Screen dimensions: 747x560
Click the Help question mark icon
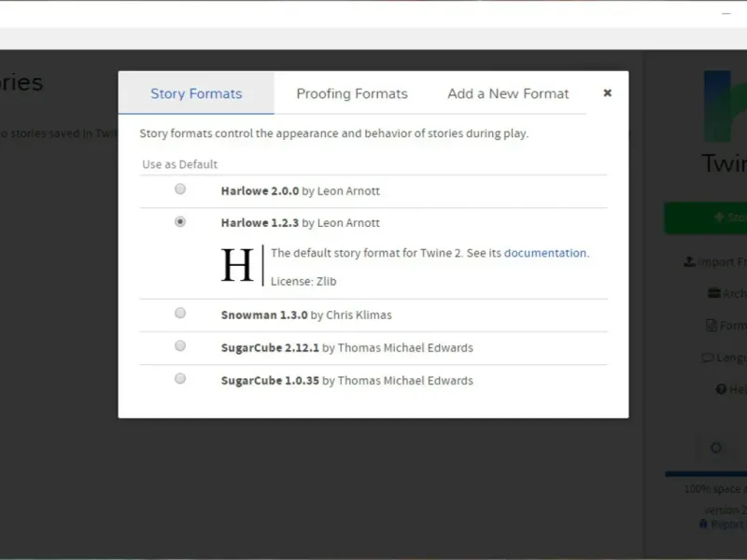click(x=721, y=389)
